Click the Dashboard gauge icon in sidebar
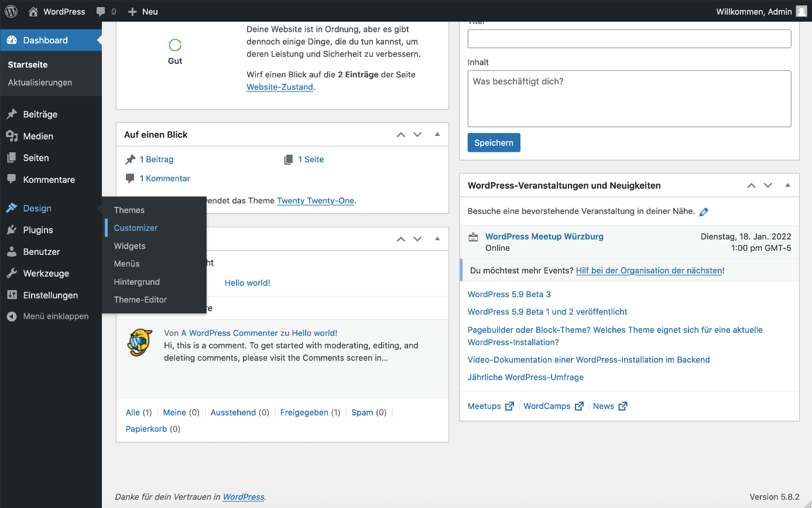 coord(12,40)
